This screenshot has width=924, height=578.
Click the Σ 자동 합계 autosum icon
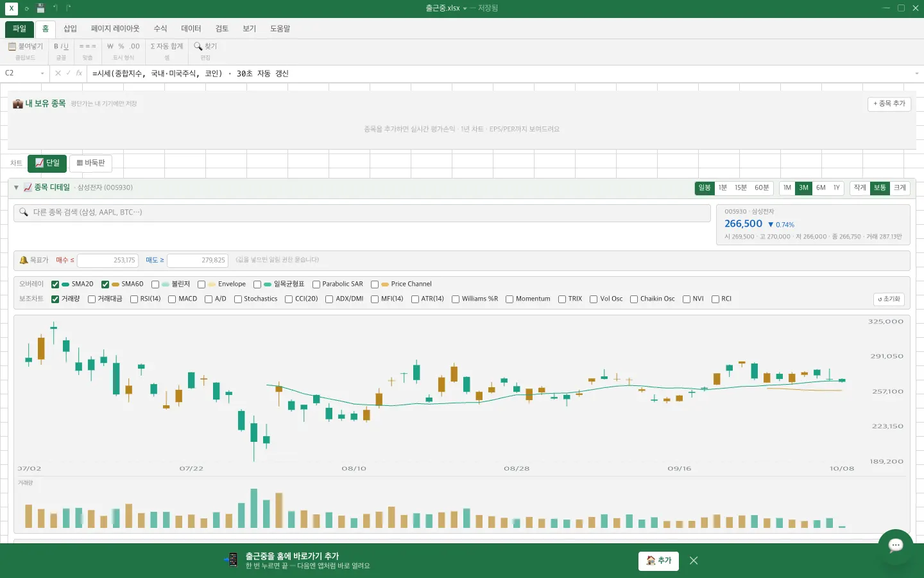167,46
